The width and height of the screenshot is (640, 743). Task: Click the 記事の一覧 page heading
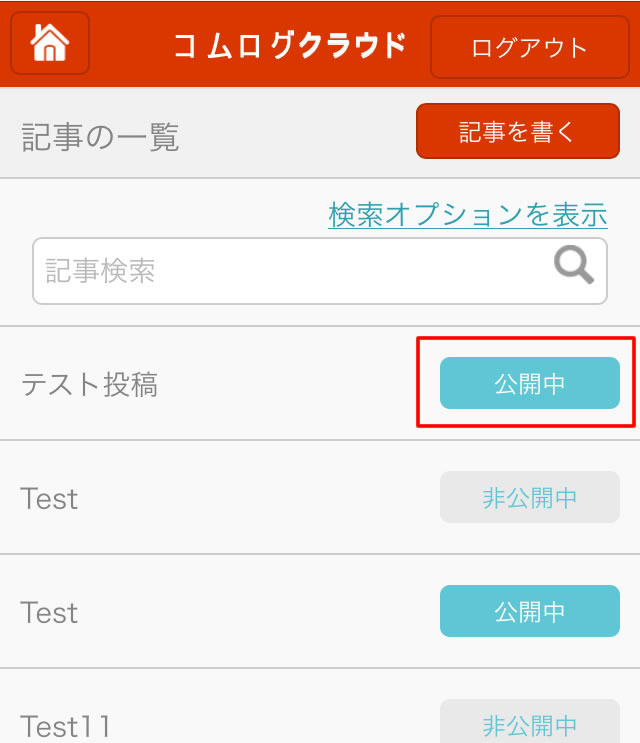(x=100, y=137)
